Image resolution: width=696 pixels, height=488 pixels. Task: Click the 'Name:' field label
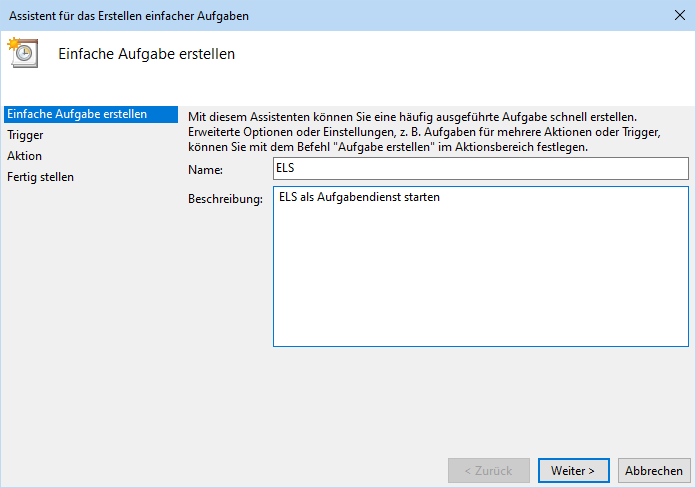[205, 171]
